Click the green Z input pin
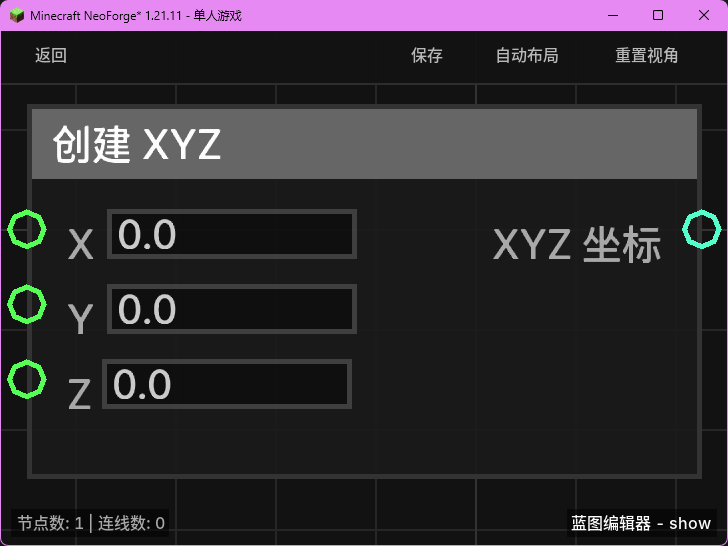728x546 pixels. (27, 379)
